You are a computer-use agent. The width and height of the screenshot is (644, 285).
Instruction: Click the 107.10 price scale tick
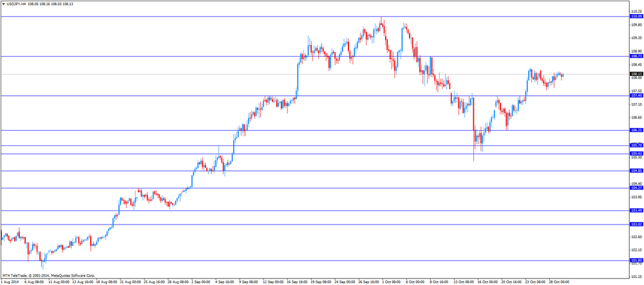tap(636, 104)
